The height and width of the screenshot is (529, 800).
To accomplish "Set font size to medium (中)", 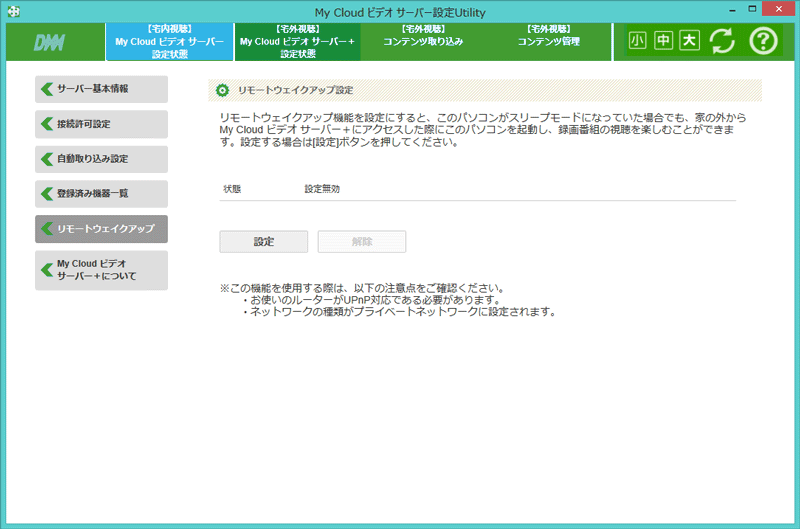I will [663, 41].
